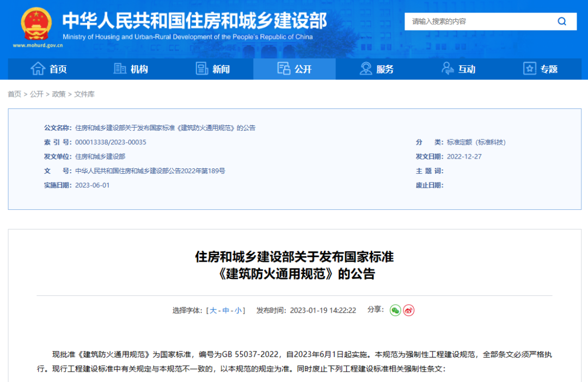Click the 政策 breadcrumb link

click(x=60, y=94)
